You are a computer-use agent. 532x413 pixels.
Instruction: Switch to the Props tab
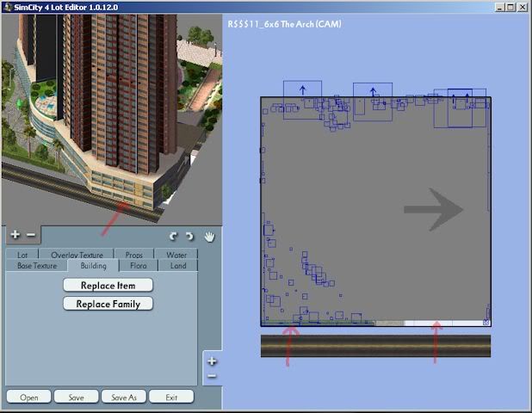pos(134,255)
